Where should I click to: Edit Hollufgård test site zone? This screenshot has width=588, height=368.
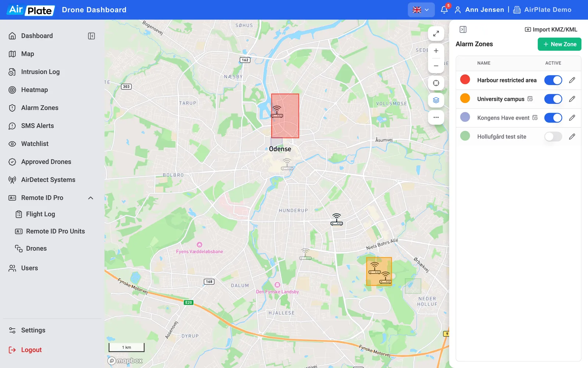click(572, 137)
